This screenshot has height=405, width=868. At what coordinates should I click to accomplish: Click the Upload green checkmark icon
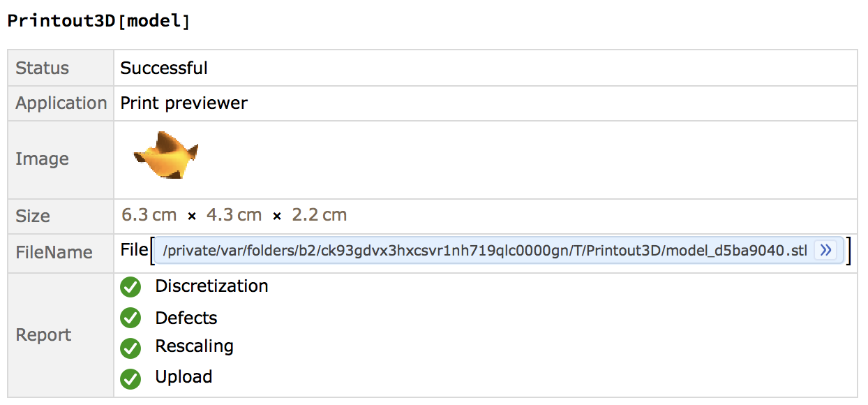(x=130, y=378)
